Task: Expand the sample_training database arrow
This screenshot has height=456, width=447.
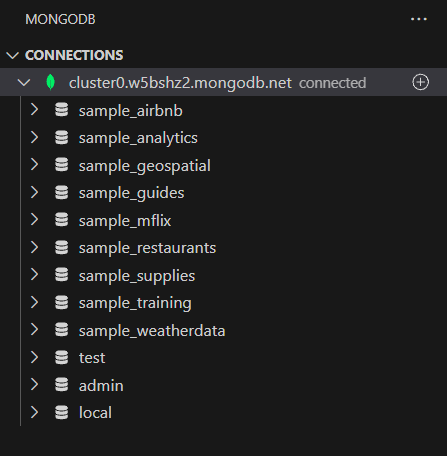Action: click(x=35, y=302)
